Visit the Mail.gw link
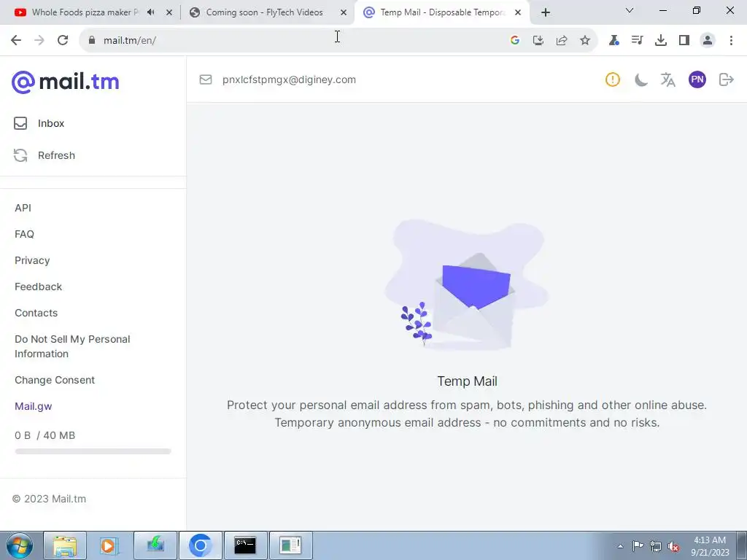 [34, 406]
